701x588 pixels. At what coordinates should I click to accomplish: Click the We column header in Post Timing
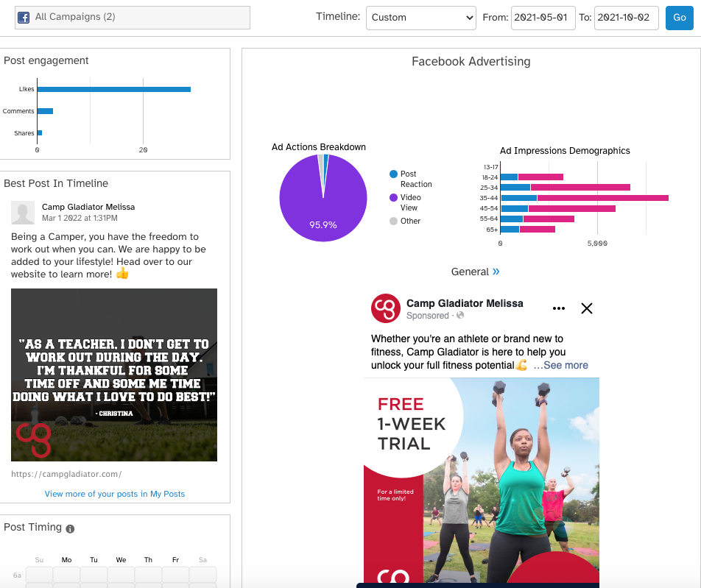click(121, 560)
